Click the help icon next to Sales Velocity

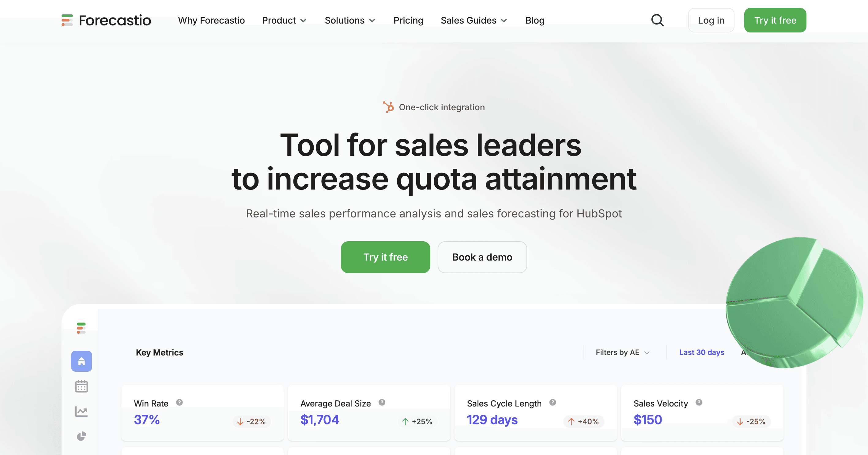click(x=699, y=402)
